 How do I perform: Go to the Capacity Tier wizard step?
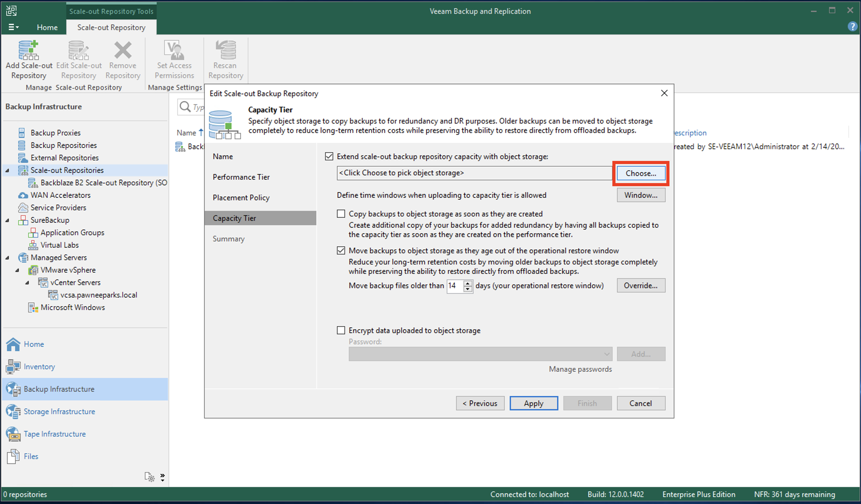pos(260,218)
